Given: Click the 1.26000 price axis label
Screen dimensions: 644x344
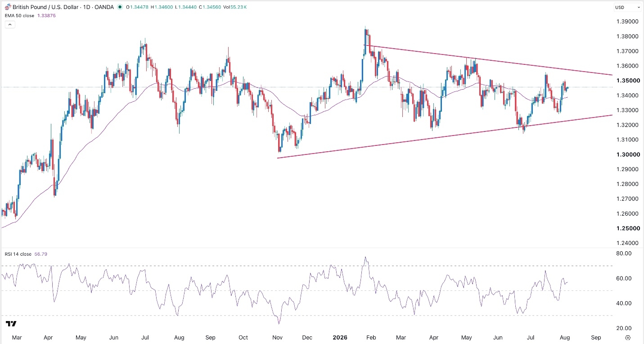Looking at the screenshot, I should pyautogui.click(x=628, y=213).
